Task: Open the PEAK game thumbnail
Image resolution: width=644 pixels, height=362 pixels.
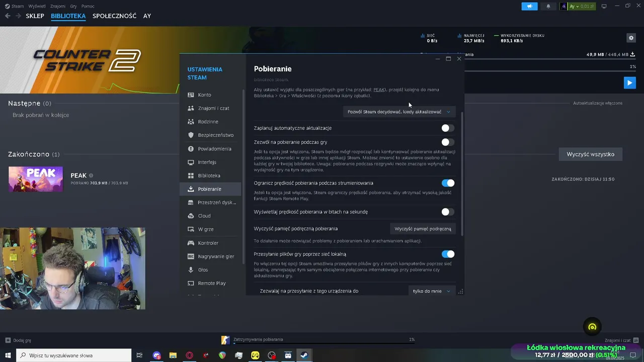Action: [x=36, y=179]
